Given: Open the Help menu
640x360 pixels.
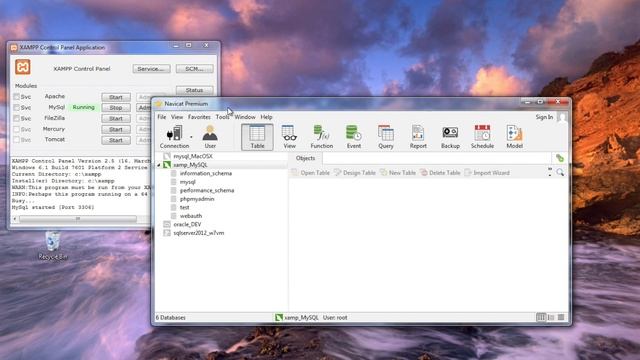Looking at the screenshot, I should (x=267, y=117).
